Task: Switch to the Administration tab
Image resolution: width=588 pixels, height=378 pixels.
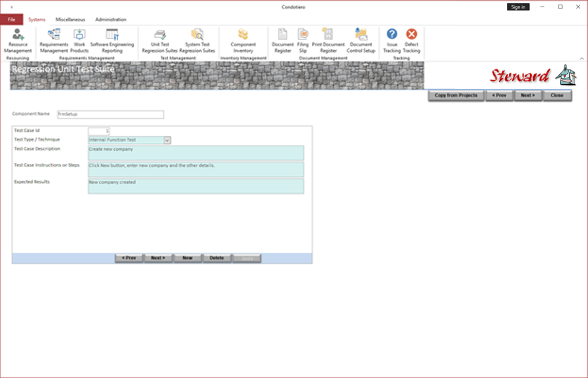Action: tap(110, 20)
